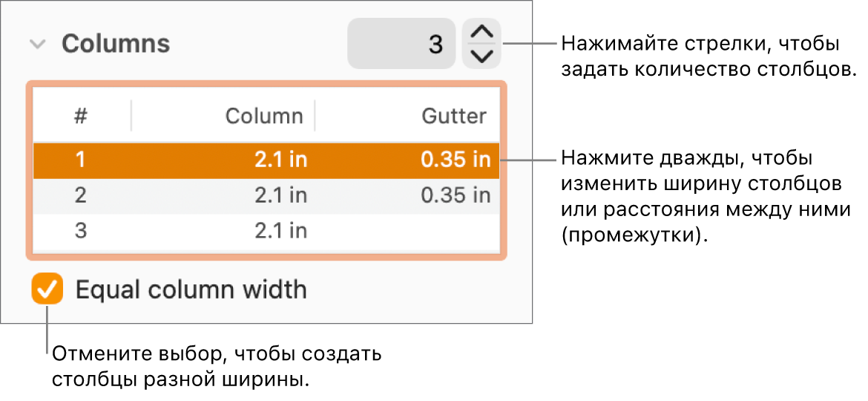Click column 2 gutter value 0.35 in
The image size is (868, 401).
point(456,195)
